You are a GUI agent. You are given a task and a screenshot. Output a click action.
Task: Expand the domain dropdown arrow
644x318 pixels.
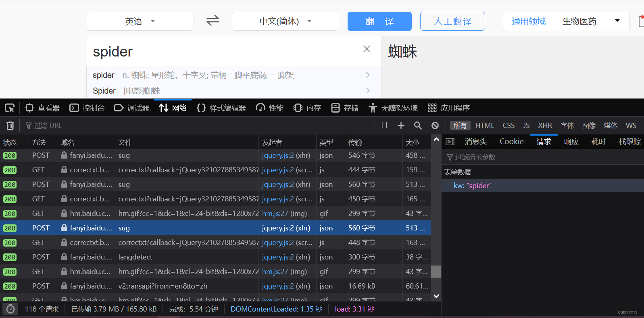617,21
